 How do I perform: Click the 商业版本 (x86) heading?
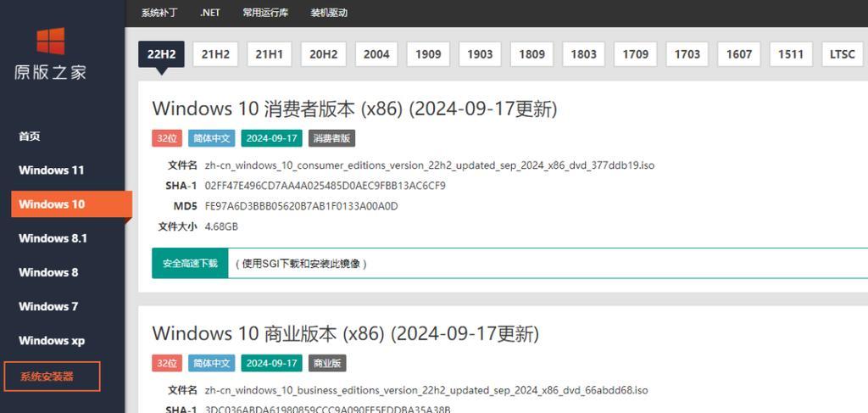(x=345, y=333)
